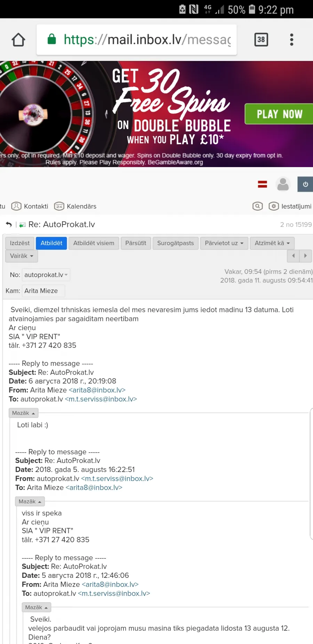Open the tab switcher showing 38 tabs
Screen dimensions: 313x644
pos(261,40)
